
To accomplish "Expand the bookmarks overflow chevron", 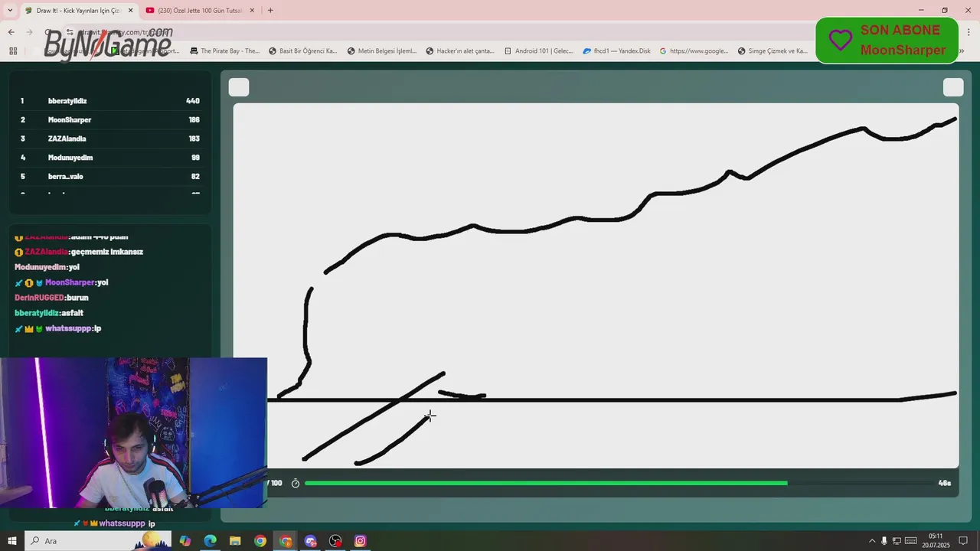I will [962, 51].
